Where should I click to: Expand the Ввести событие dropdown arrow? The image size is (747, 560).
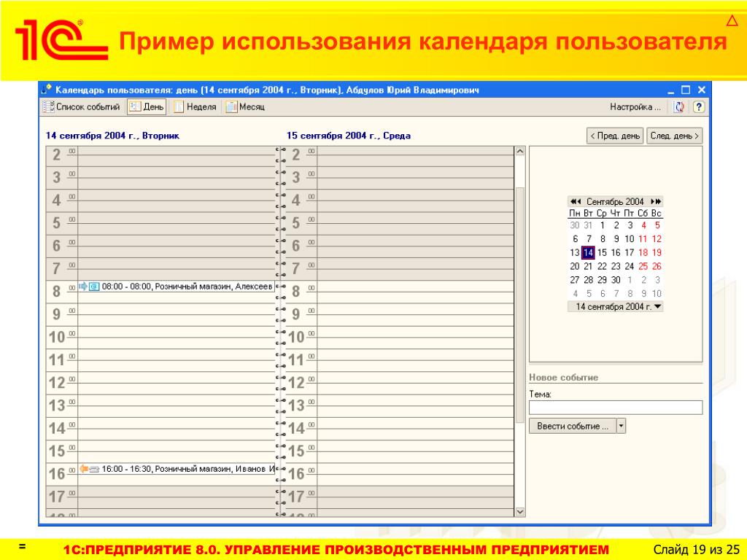tap(621, 426)
